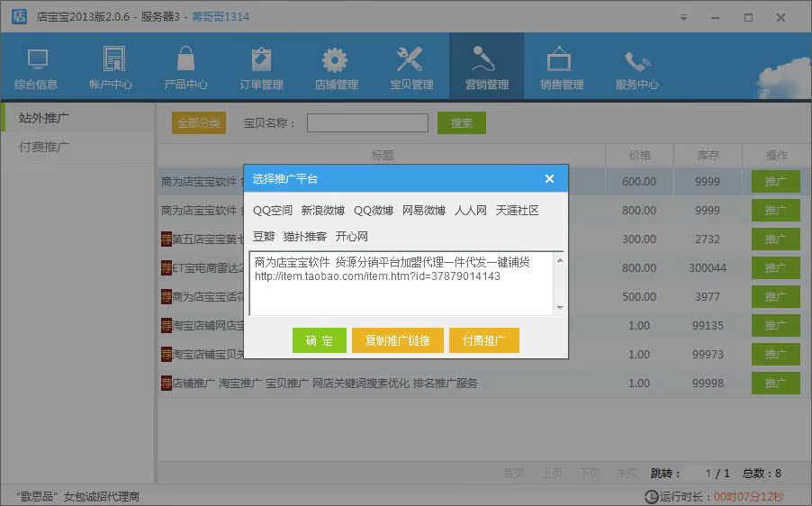Select the 站外推广 sidebar tab

77,118
